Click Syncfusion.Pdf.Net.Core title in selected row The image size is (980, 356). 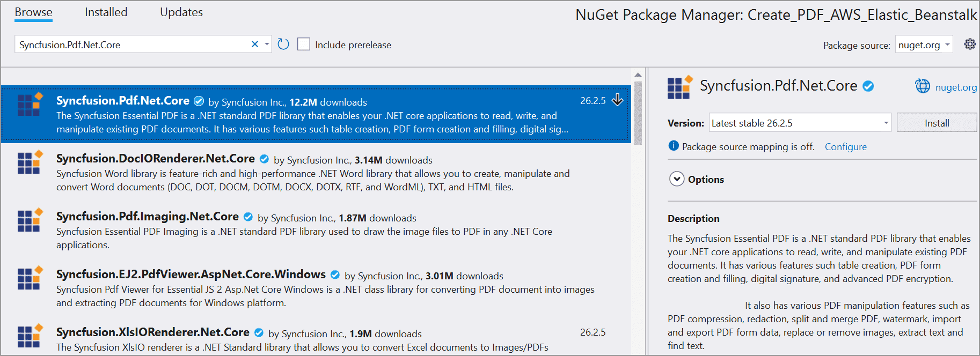pyautogui.click(x=123, y=101)
